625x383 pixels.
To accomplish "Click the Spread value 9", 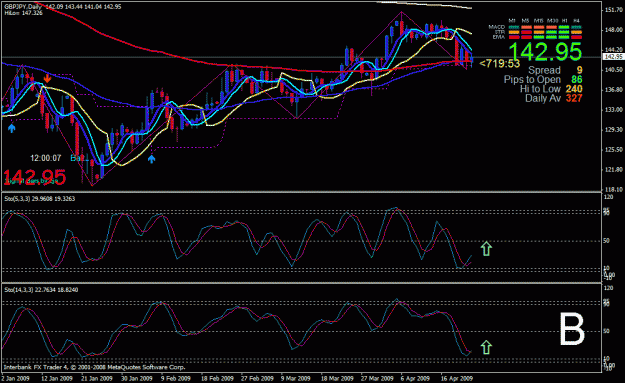I will coord(579,71).
